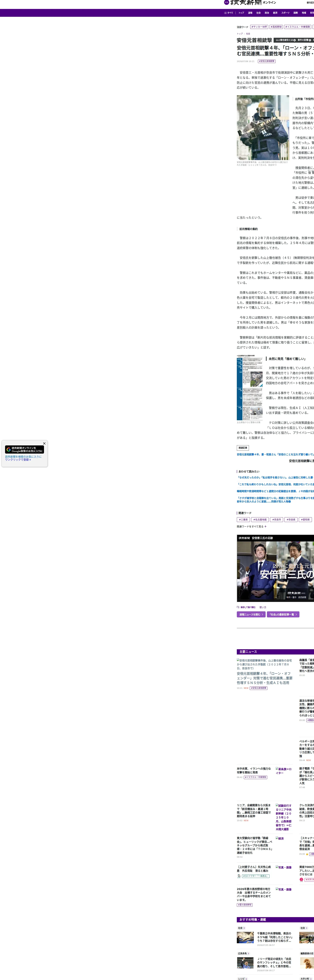This screenshot has width=314, height=980.
Task: Click the #名古屋地裁 related word tag
Action: (x=260, y=520)
